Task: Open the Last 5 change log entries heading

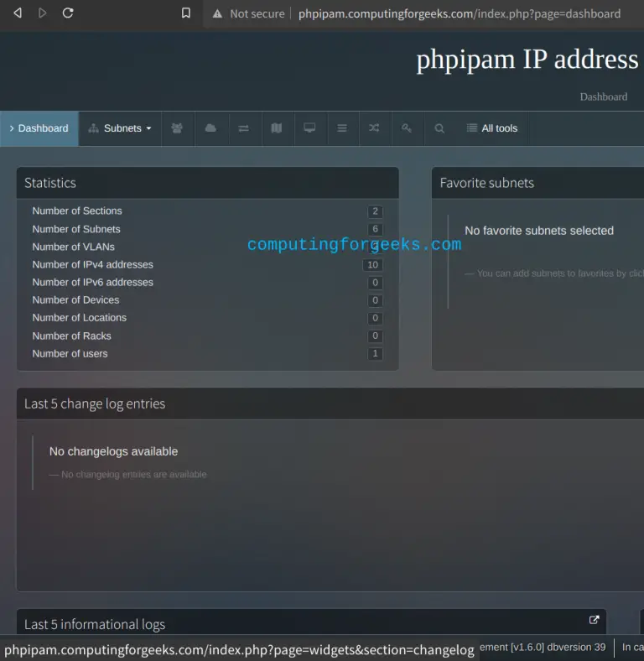Action: pyautogui.click(x=95, y=403)
